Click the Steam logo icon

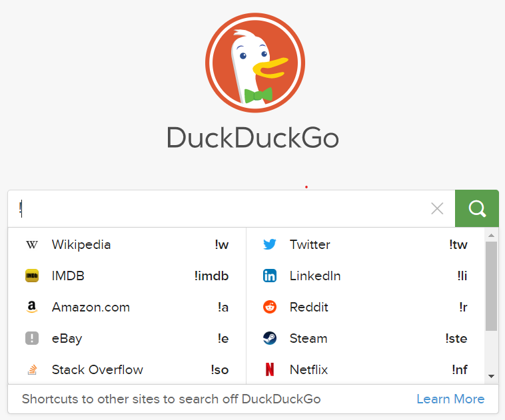click(270, 338)
